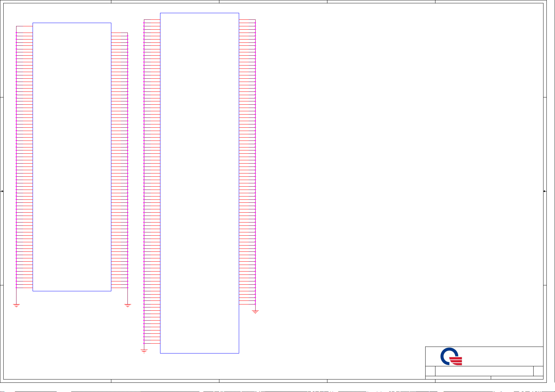
Task: Click the wide middle cell of title block
Action: 484,371
